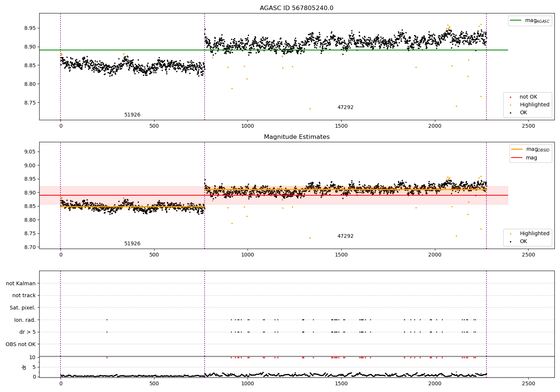The height and width of the screenshot is (392, 560).
Task: Click the orange 'Highlighted' dot marker in top legend
Action: tap(510, 105)
